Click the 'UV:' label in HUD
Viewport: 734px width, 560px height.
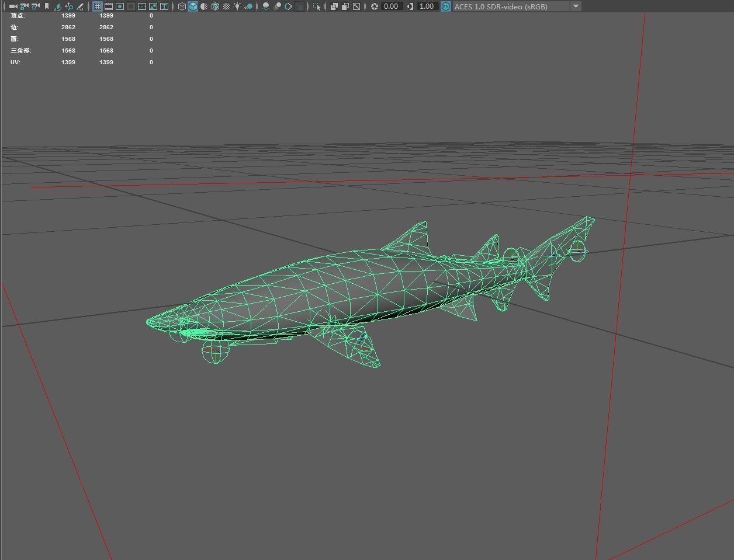[x=15, y=62]
